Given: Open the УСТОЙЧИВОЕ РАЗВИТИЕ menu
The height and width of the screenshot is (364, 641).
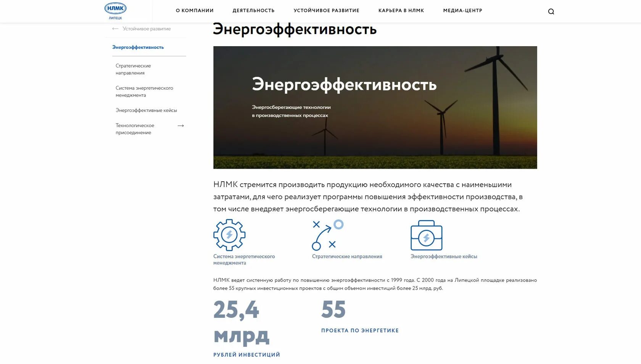Looking at the screenshot, I should coord(327,11).
